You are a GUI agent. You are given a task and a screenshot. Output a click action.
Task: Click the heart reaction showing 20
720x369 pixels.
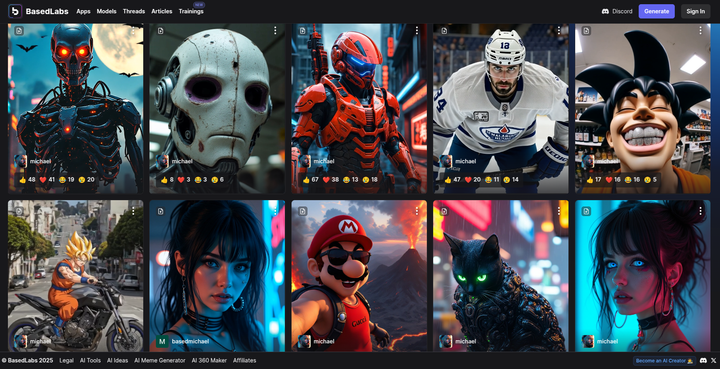472,179
